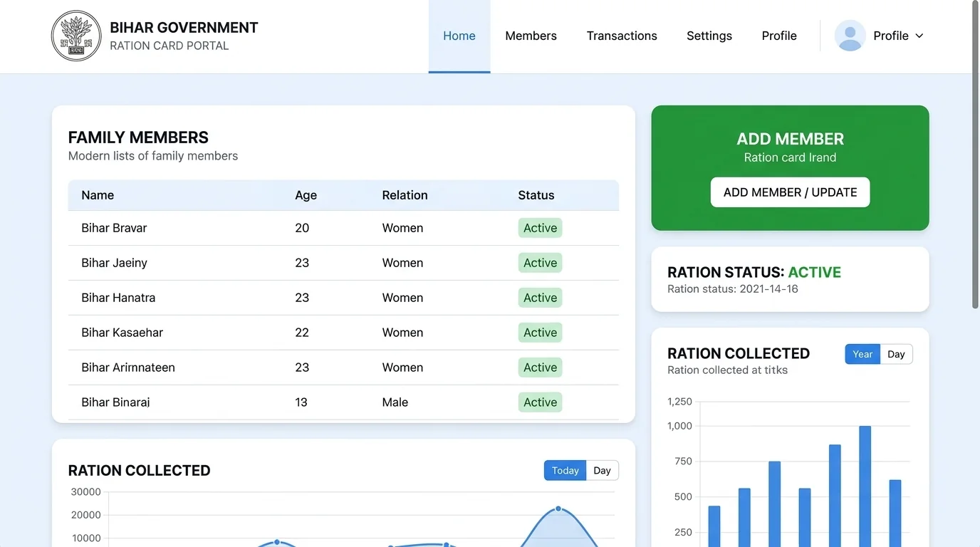
Task: Click the green ACTIVE ration status text
Action: pyautogui.click(x=815, y=272)
